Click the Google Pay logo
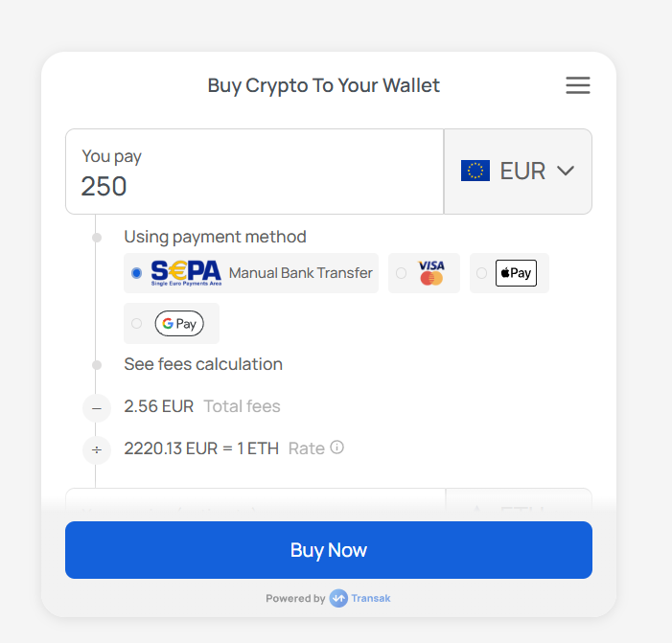The height and width of the screenshot is (643, 672). pos(179,324)
